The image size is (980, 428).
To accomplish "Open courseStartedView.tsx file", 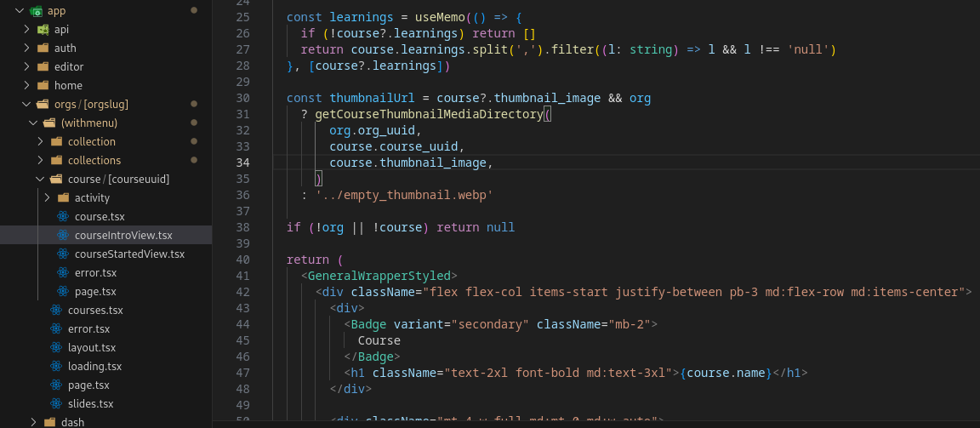I will point(130,254).
